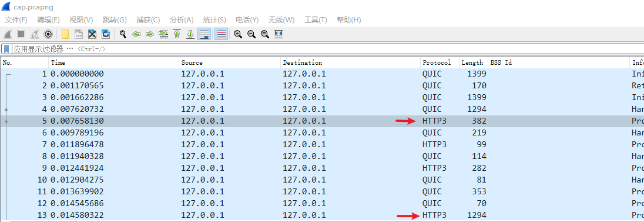Toggle auto-scroll during live capture
This screenshot has height=222, width=644.
pos(204,34)
